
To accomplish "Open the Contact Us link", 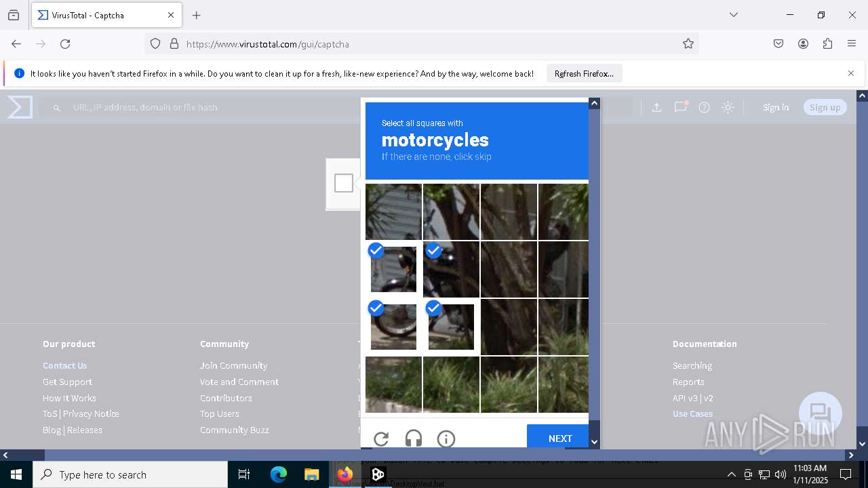I will tap(65, 365).
